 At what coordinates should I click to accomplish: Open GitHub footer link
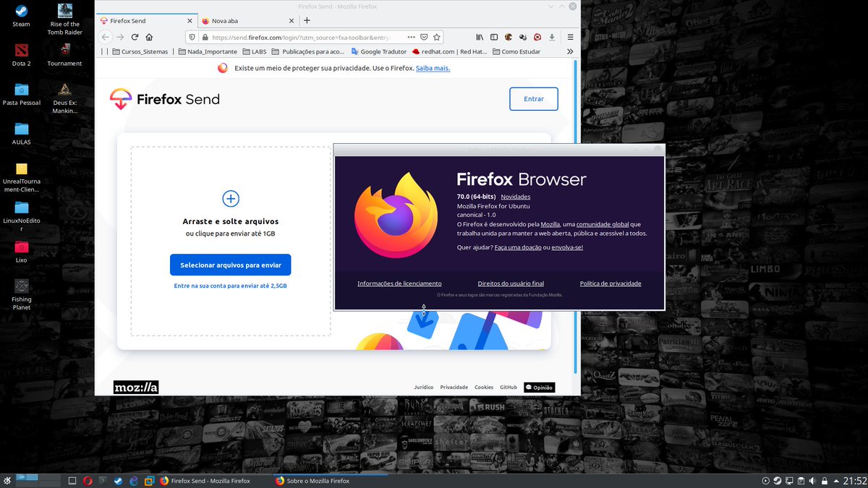tap(509, 388)
